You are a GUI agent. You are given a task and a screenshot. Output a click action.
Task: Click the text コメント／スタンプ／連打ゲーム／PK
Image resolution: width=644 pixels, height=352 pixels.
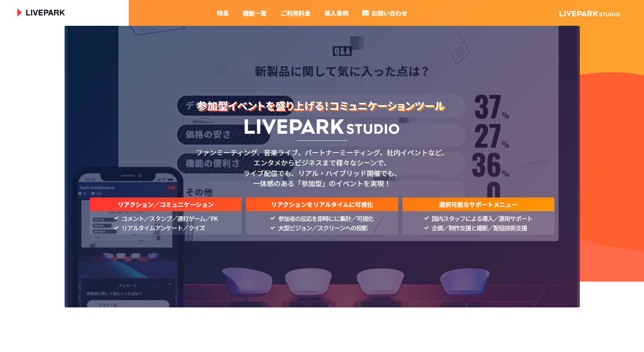coord(170,219)
